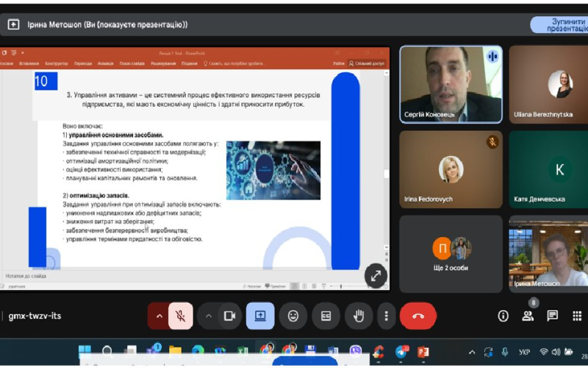End the call with the red hang-up button

[418, 316]
